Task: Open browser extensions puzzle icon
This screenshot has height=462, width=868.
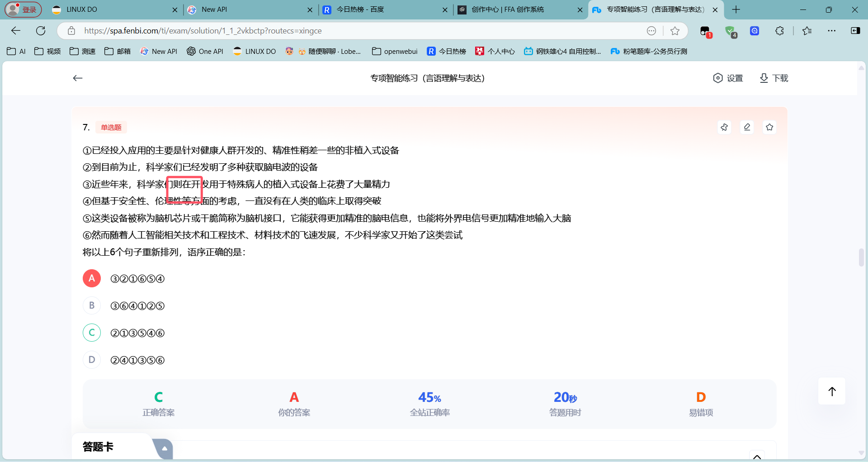Action: point(779,31)
